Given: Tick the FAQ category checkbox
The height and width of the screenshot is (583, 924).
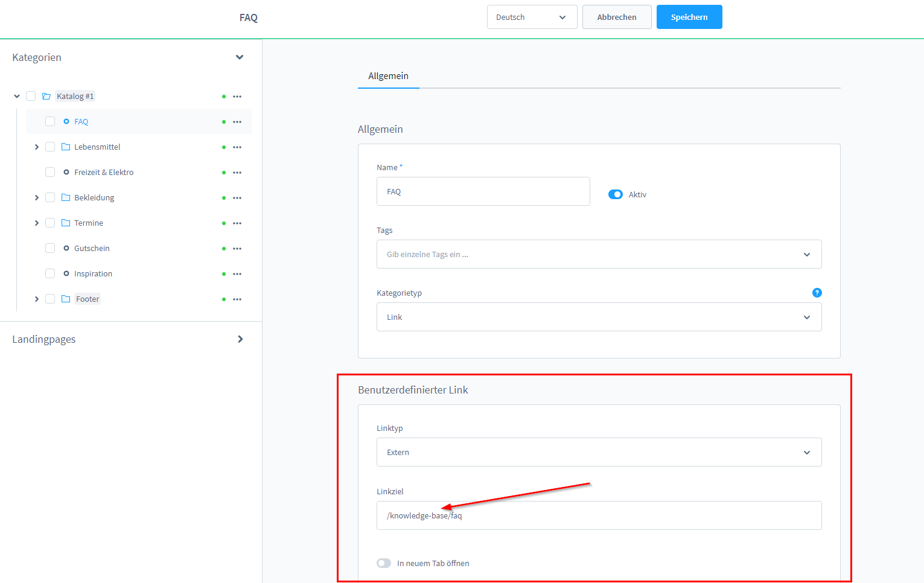Looking at the screenshot, I should click(x=50, y=121).
